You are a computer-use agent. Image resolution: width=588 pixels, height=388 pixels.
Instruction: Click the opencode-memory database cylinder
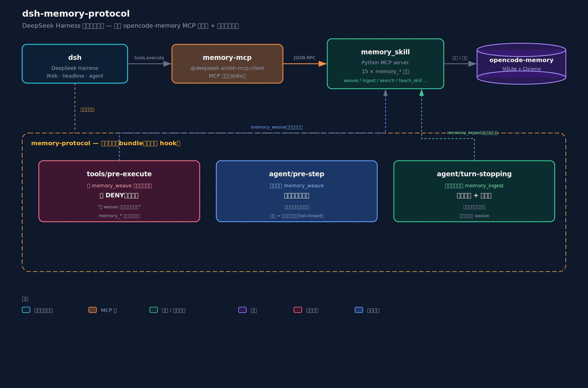(x=521, y=64)
